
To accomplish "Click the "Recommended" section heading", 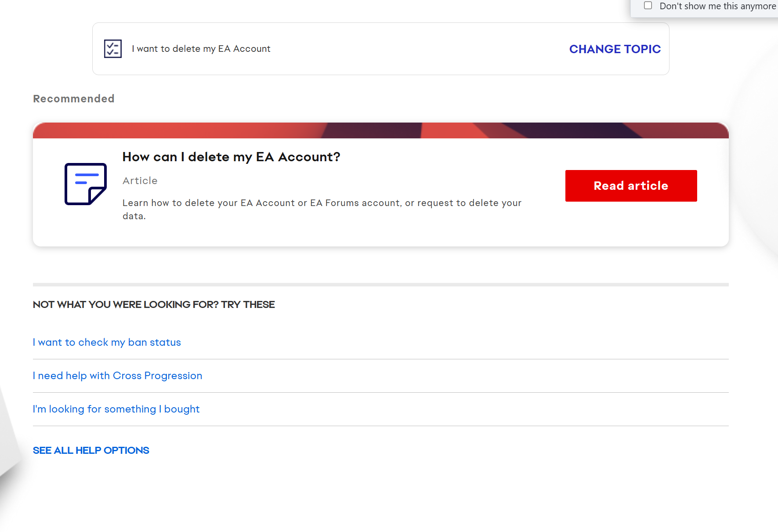I will (x=74, y=99).
